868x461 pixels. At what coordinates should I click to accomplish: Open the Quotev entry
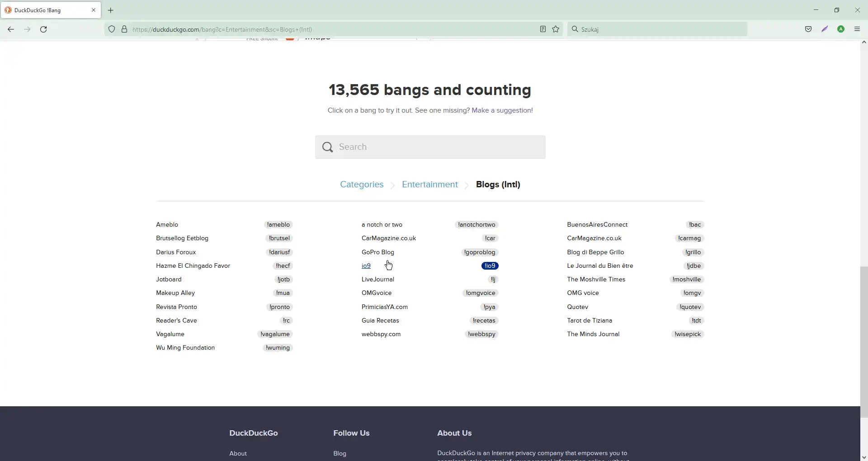coord(578,307)
